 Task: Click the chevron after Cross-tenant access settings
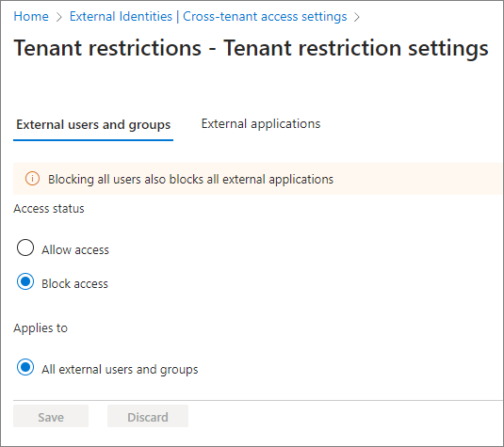click(x=357, y=17)
